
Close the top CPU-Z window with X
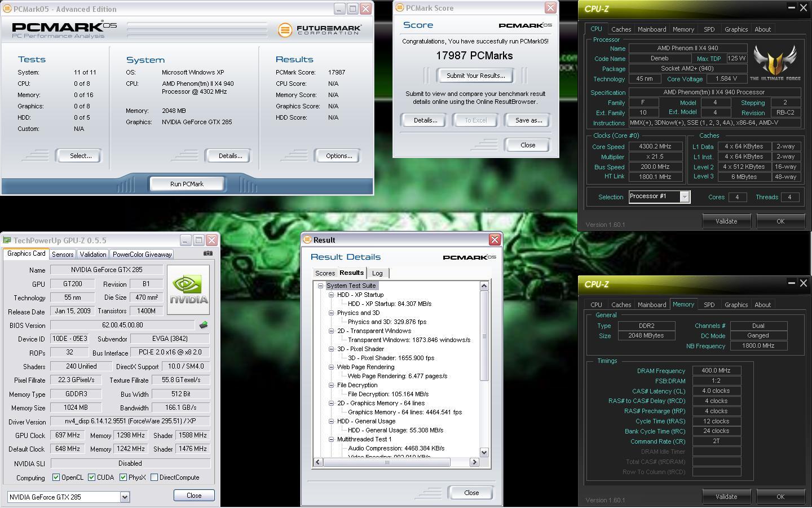(x=804, y=8)
